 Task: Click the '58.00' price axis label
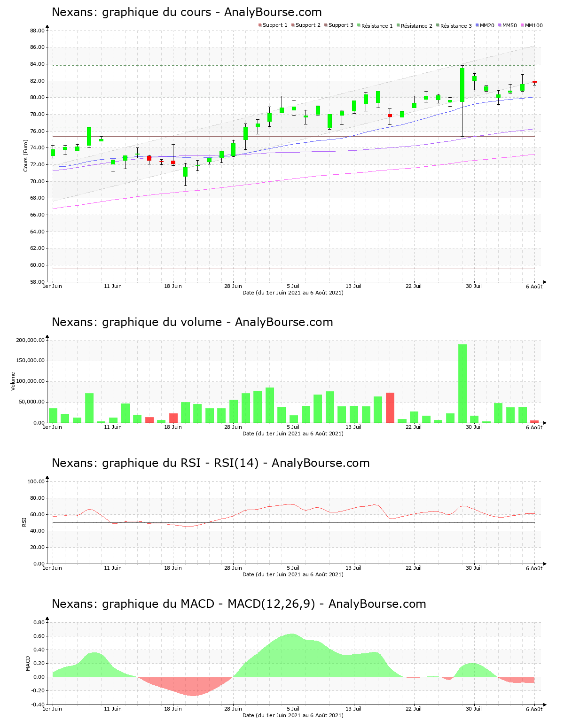[x=37, y=282]
